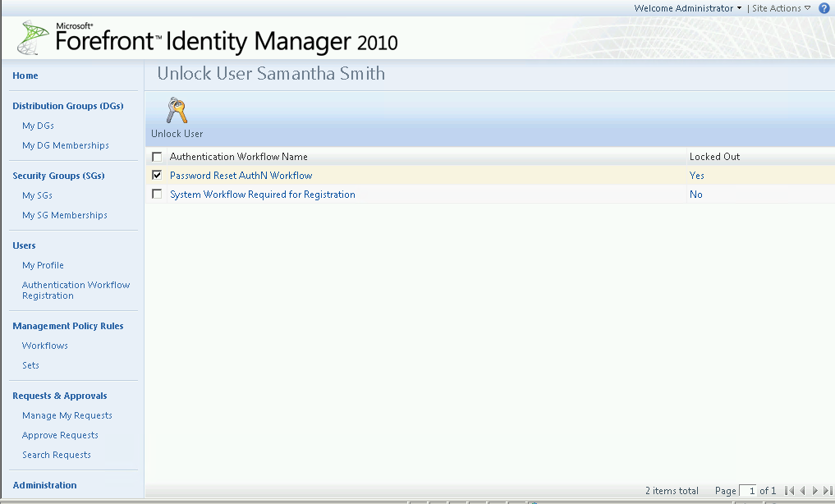
Task: Click the 2 items total text
Action: click(672, 491)
